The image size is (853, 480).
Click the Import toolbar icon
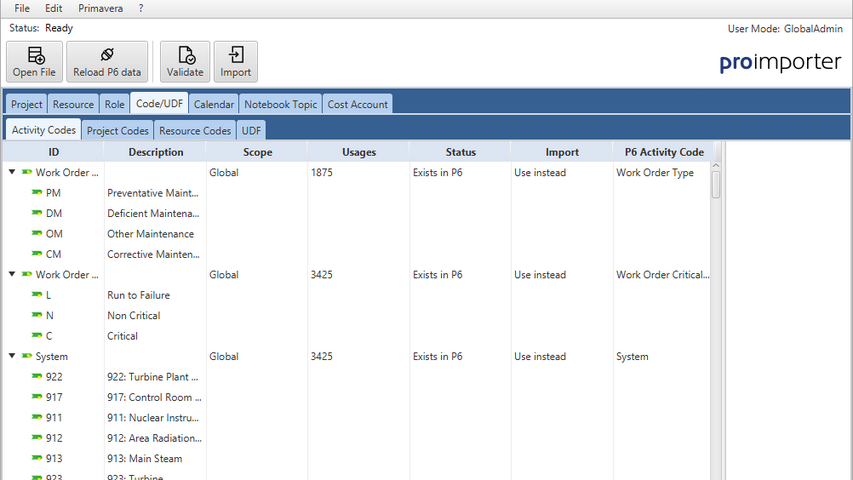[236, 55]
